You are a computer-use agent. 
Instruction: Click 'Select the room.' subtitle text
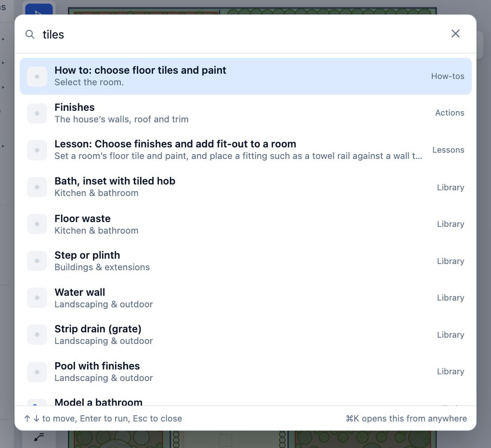tap(89, 82)
